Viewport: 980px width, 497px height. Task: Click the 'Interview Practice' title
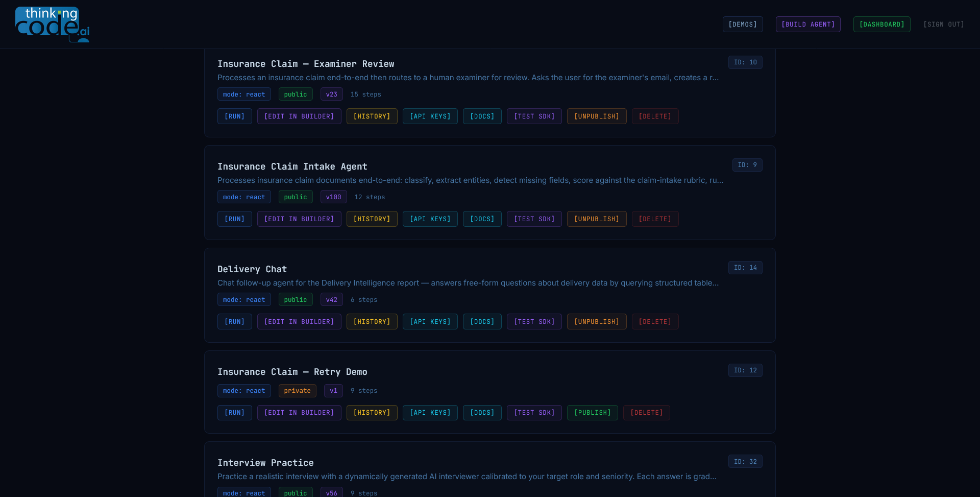[265, 463]
